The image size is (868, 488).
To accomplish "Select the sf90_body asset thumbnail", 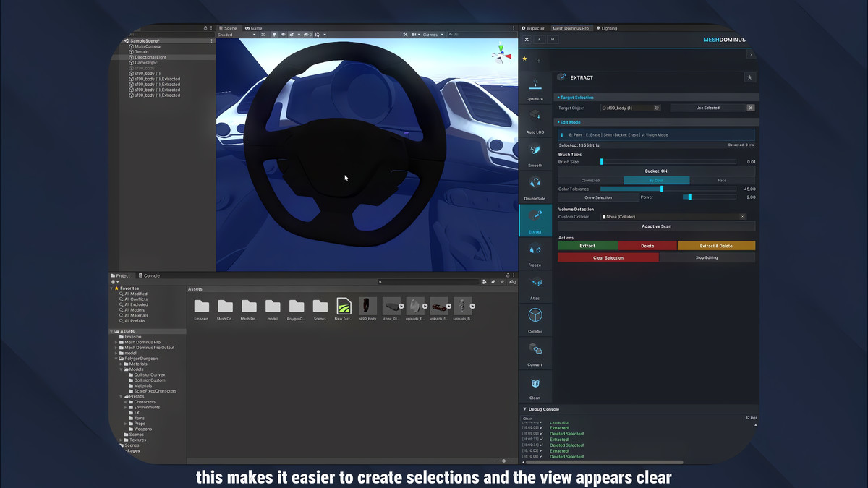I will click(367, 307).
